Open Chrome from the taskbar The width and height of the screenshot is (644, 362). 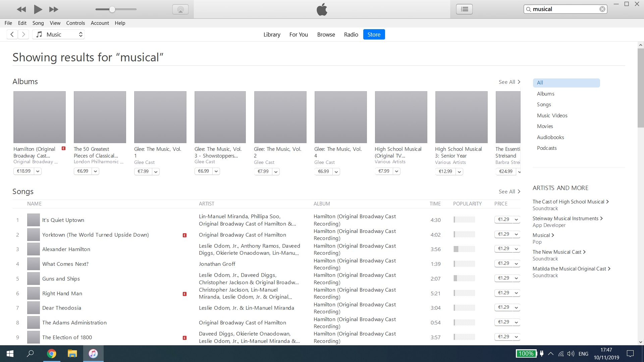[51, 354]
